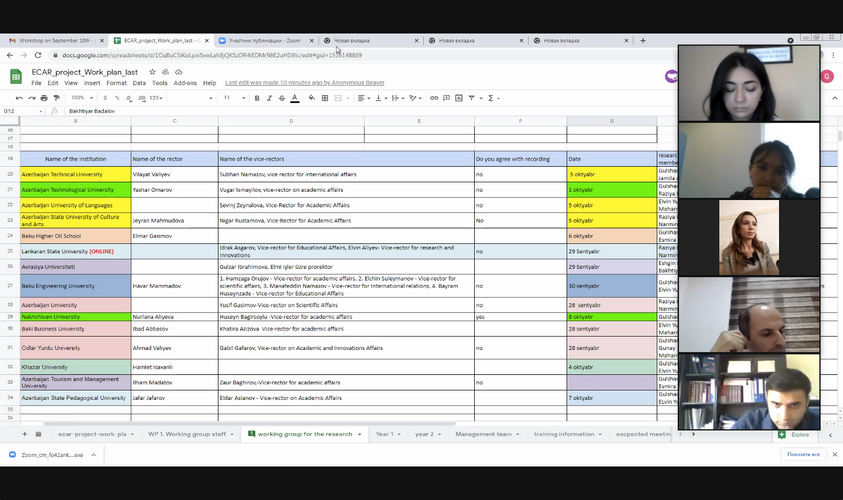Open the text color picker
The image size is (843, 500).
tap(295, 98)
